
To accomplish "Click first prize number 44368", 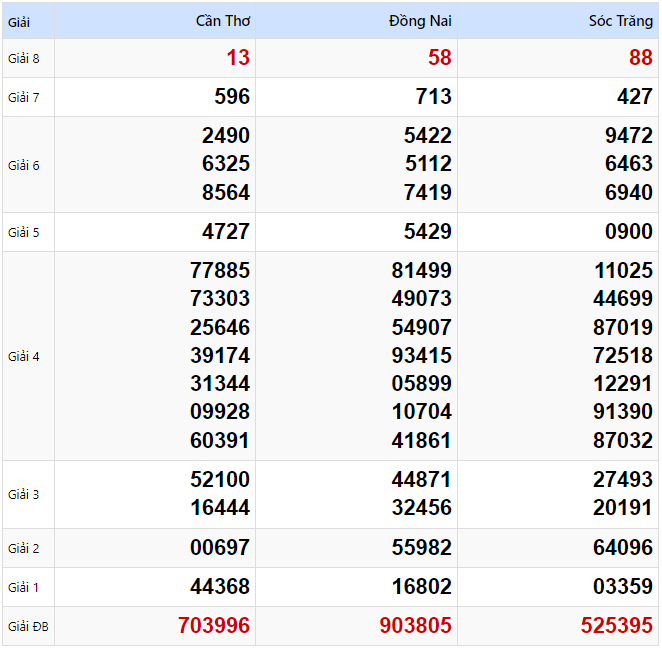I will (x=220, y=587).
